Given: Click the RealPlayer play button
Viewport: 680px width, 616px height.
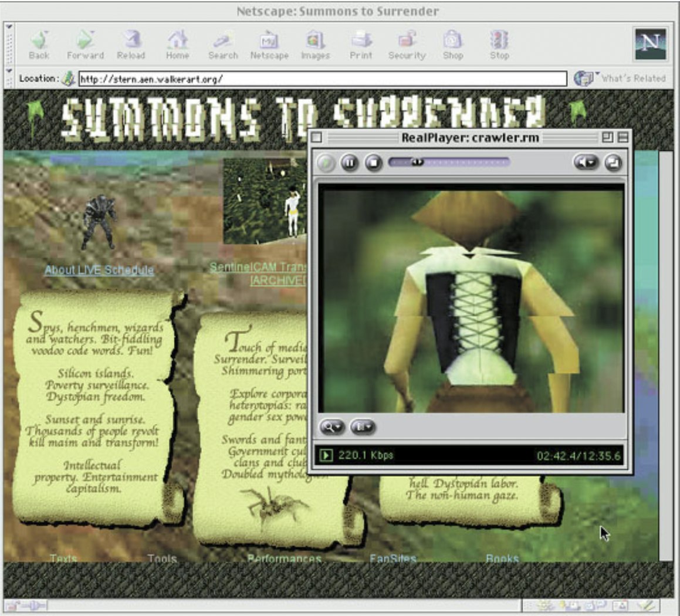Looking at the screenshot, I should [326, 163].
